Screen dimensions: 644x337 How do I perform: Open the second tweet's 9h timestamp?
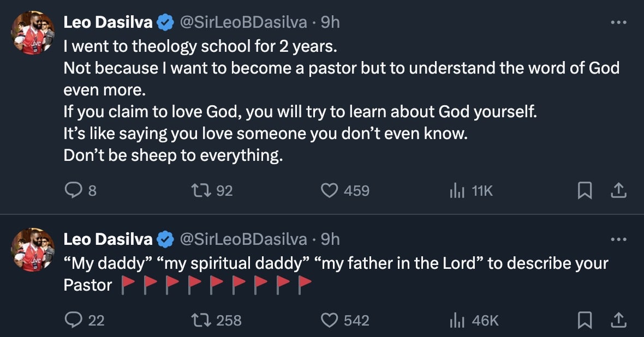(330, 239)
